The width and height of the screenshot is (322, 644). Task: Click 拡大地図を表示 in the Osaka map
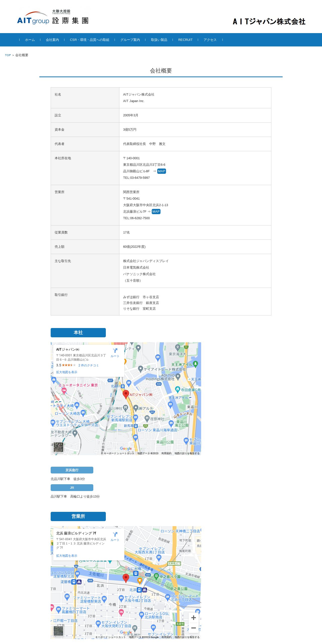[x=67, y=556]
